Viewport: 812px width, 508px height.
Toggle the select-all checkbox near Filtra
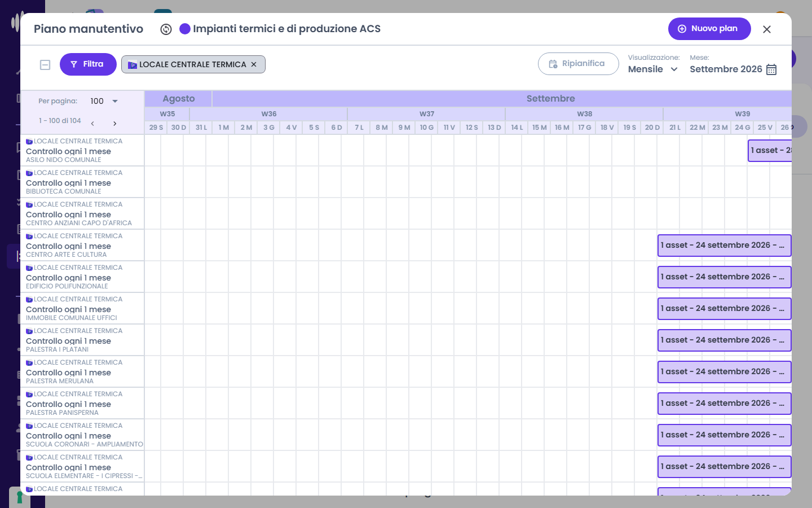click(45, 65)
